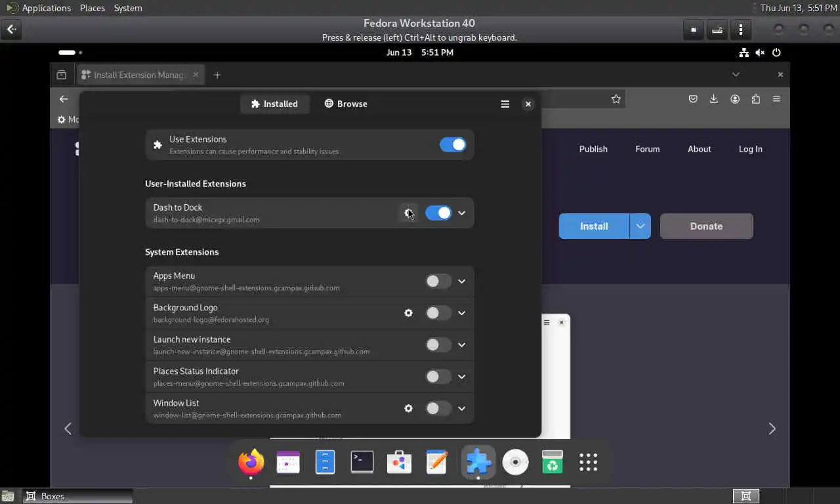
Task: Open the Software store dock icon
Action: [399, 462]
